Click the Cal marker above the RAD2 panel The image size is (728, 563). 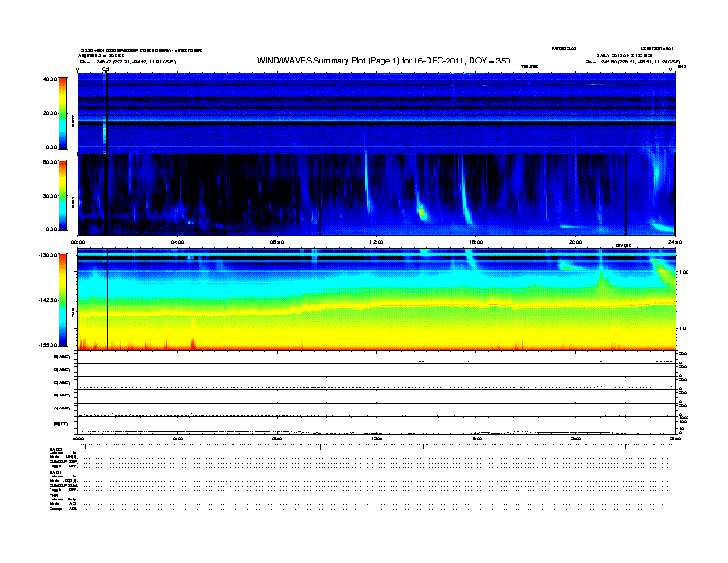(x=106, y=69)
